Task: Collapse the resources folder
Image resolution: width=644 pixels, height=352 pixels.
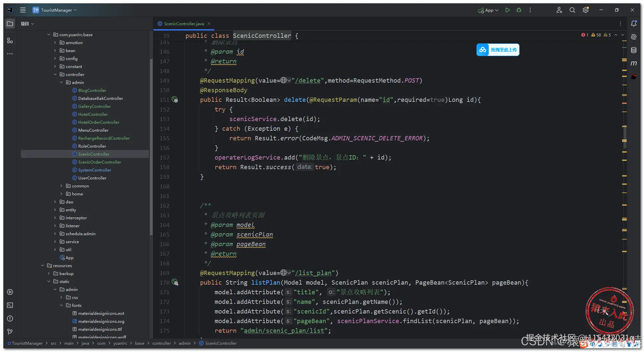Action: coord(42,265)
